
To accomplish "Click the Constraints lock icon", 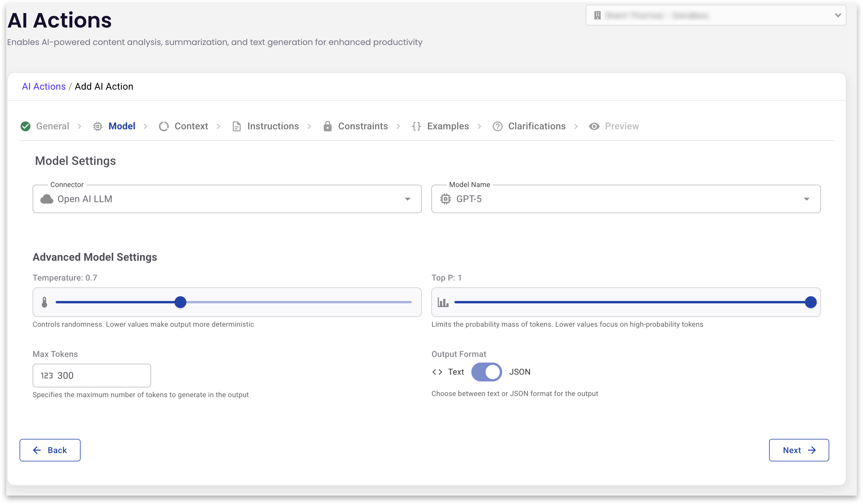I will pyautogui.click(x=327, y=126).
